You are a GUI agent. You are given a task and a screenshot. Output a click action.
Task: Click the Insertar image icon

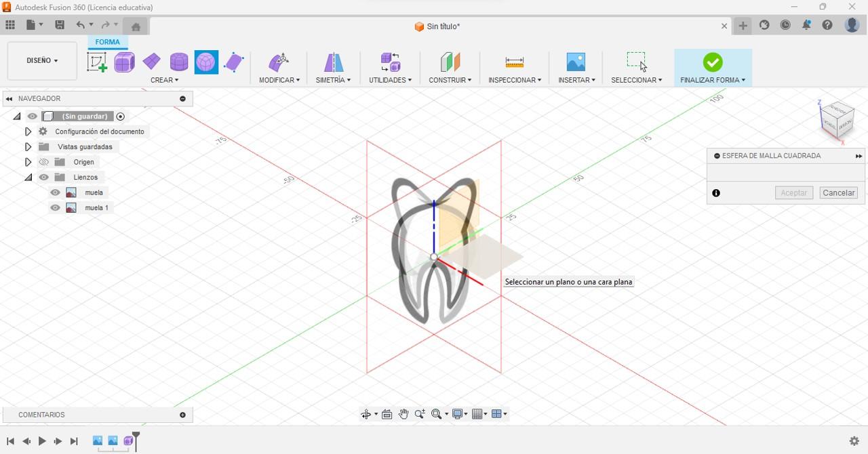(576, 62)
